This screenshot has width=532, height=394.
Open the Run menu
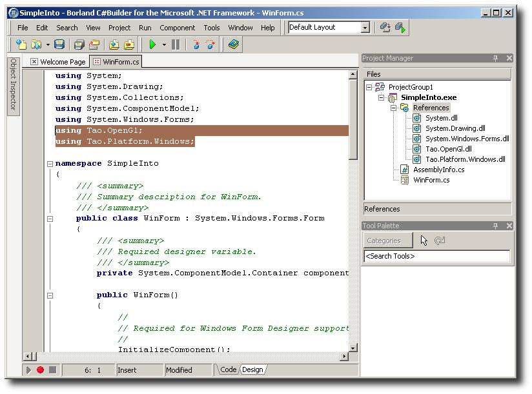click(x=145, y=28)
